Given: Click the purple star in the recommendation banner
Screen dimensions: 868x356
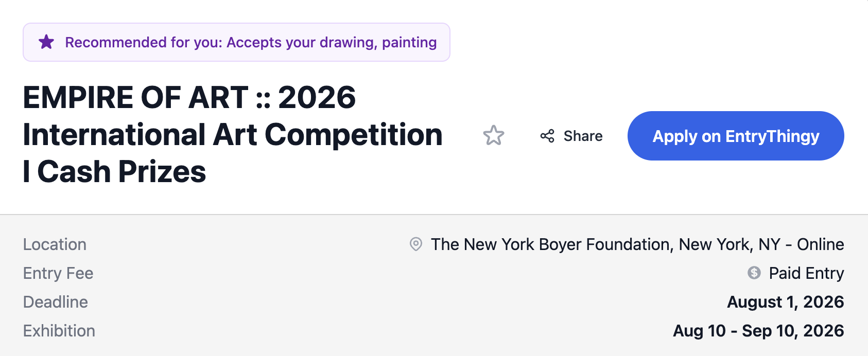Looking at the screenshot, I should pyautogui.click(x=46, y=42).
